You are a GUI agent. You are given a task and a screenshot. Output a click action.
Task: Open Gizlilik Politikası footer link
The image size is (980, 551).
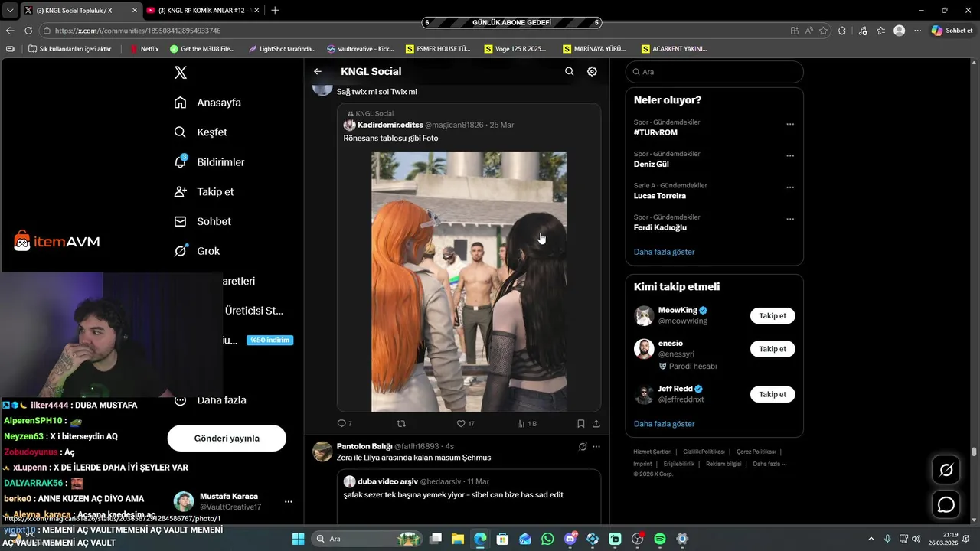704,452
